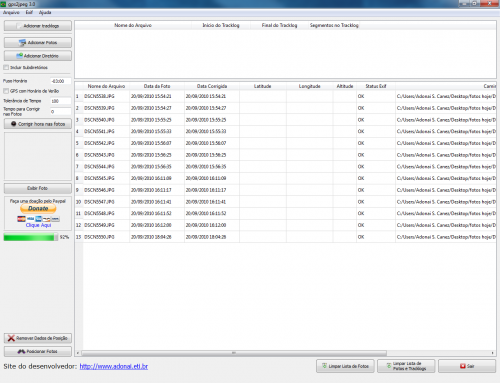Click the Adicionar tracklogs button
This screenshot has height=383, width=500.
click(x=38, y=26)
